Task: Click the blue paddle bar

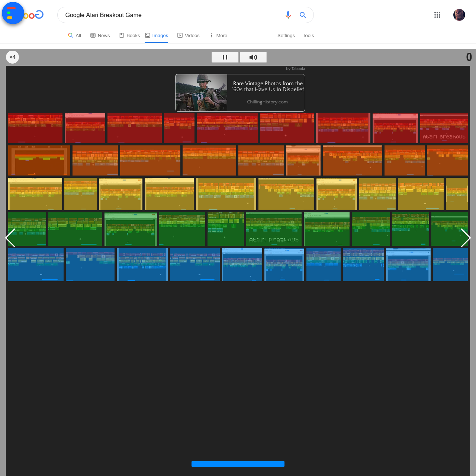Action: (x=238, y=464)
